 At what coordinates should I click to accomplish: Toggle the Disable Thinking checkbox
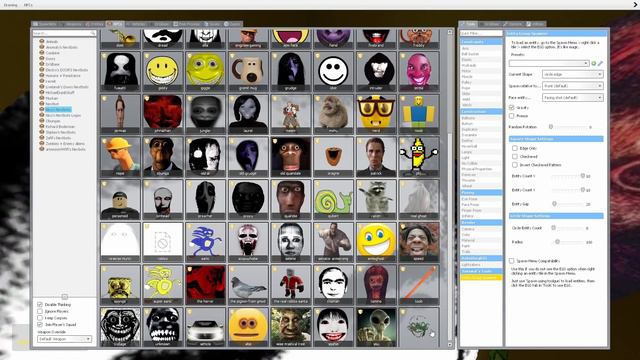click(x=40, y=304)
